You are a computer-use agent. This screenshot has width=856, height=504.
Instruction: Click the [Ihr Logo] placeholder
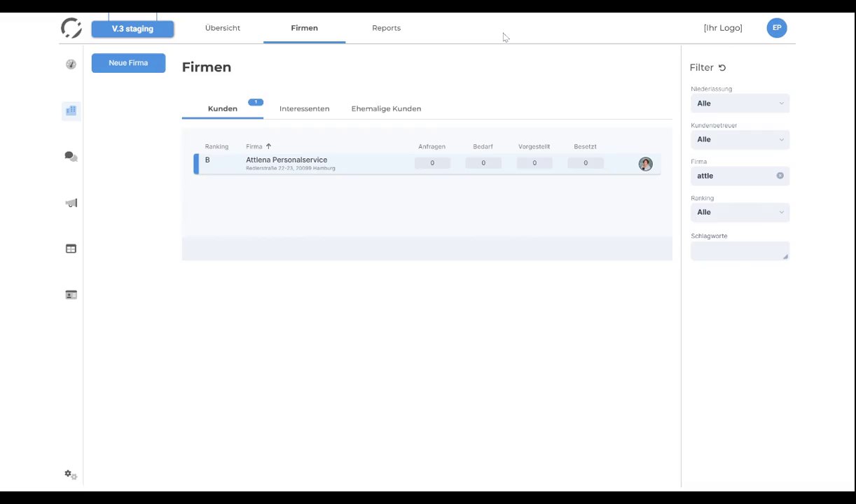coord(723,28)
